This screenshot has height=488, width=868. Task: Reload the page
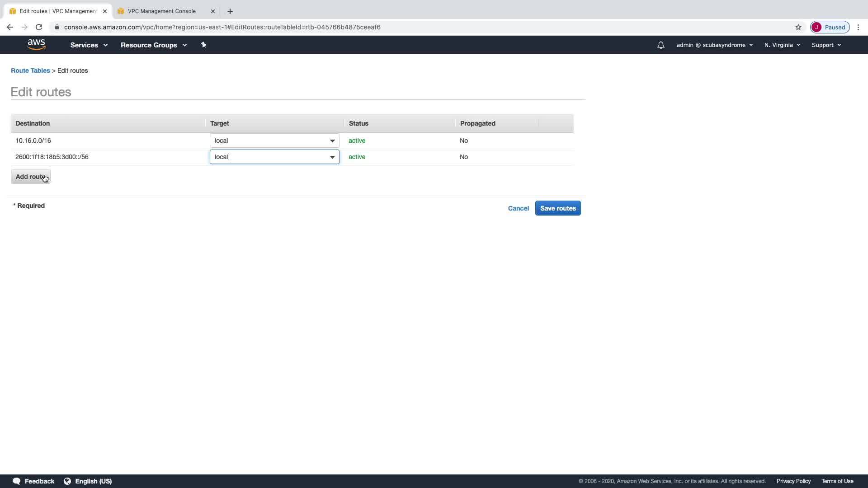point(39,27)
